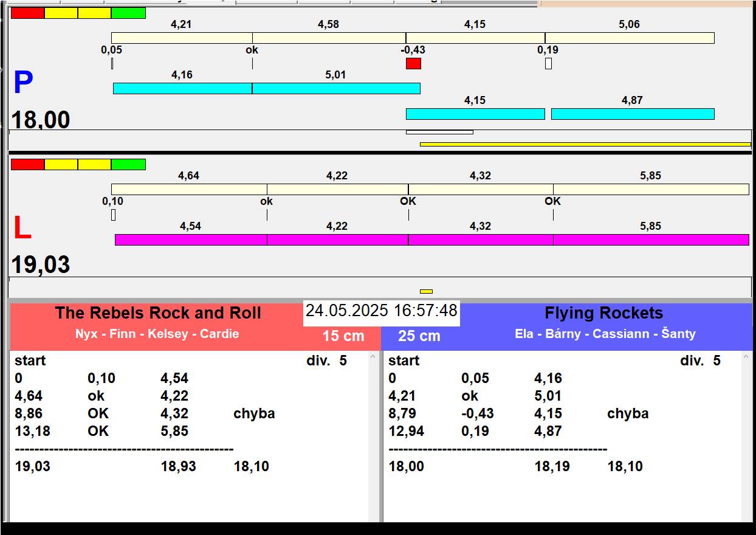Click the 0,19 label in the P lane

click(548, 50)
